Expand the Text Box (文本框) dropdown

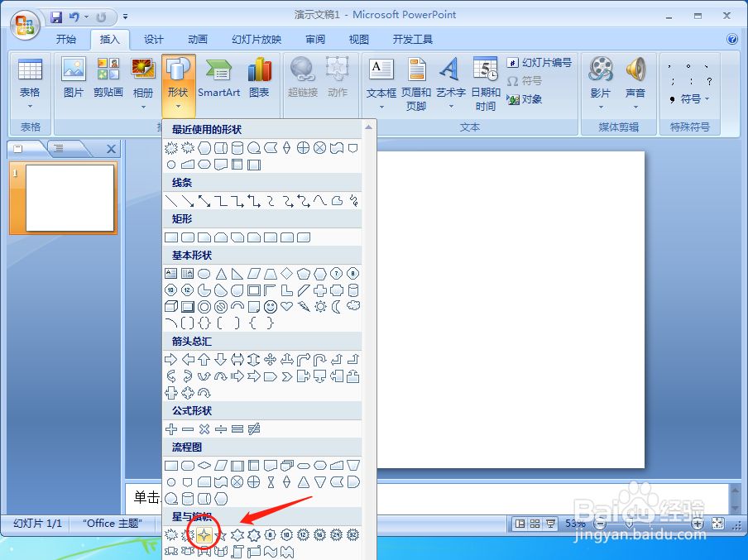(381, 107)
